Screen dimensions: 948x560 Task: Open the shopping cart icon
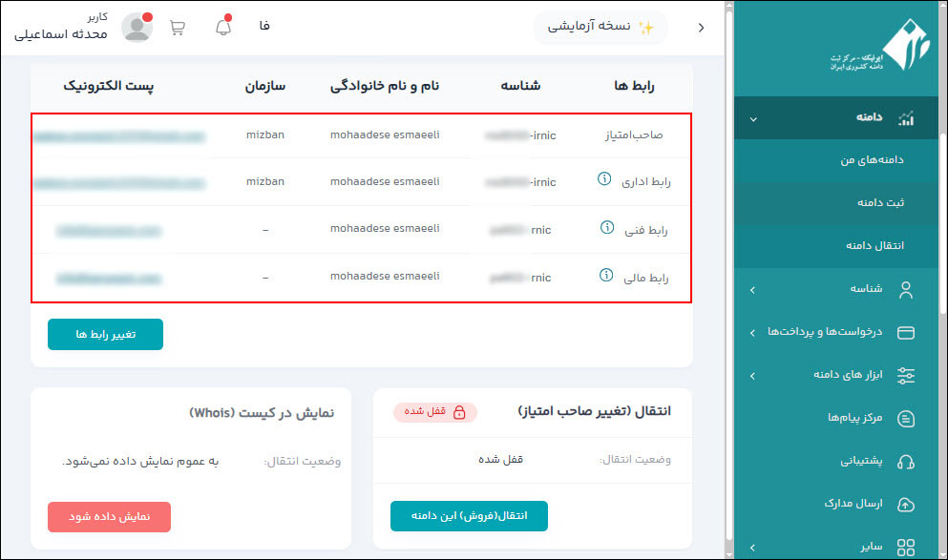177,25
